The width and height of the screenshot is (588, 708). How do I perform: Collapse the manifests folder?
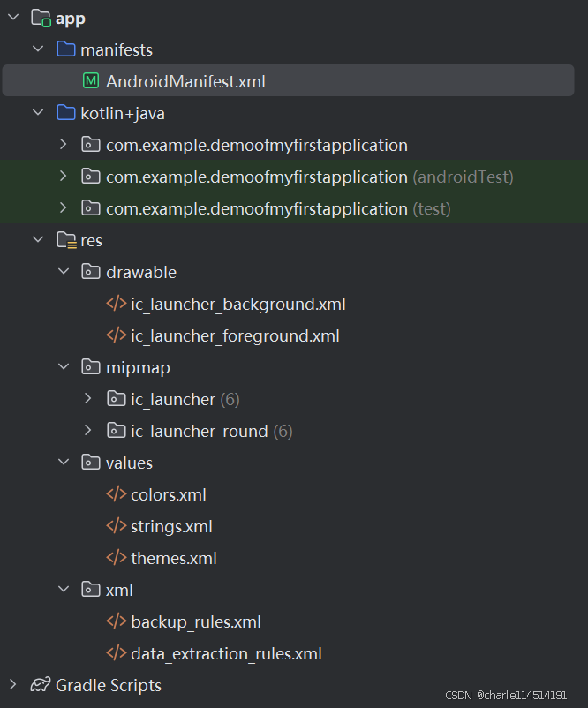click(38, 49)
